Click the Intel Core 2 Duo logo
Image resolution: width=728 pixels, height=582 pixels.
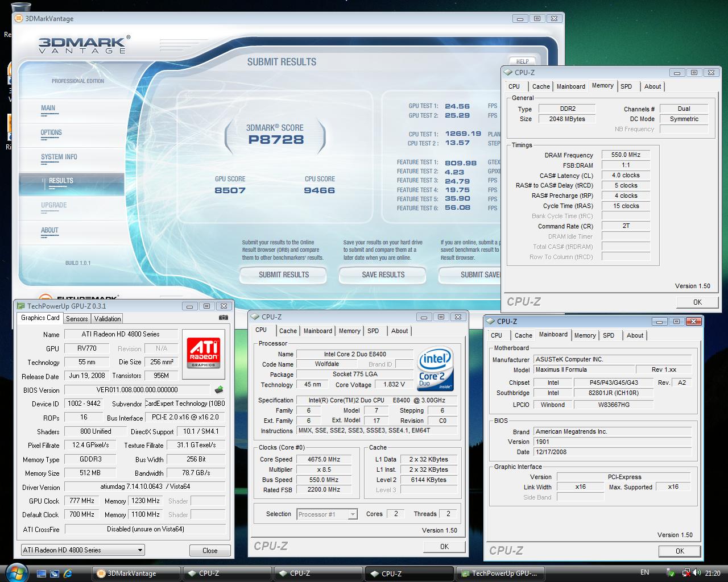click(435, 369)
